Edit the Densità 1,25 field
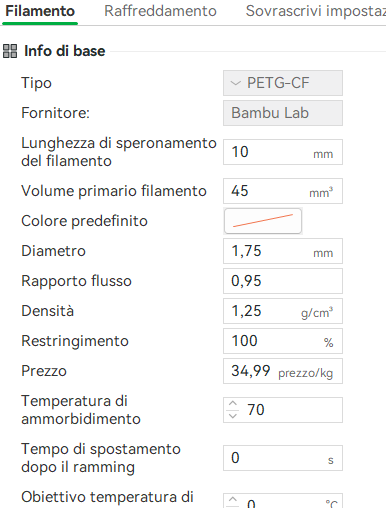 283,311
